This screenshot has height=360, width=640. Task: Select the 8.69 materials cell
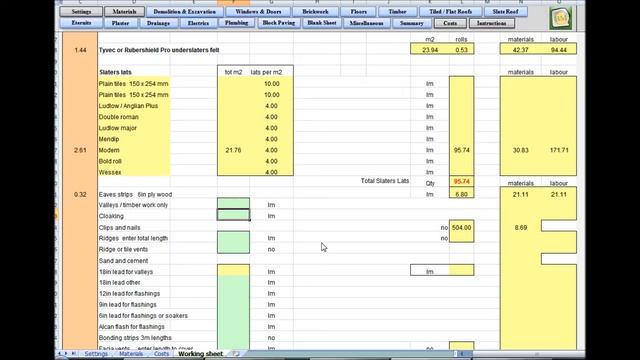521,227
